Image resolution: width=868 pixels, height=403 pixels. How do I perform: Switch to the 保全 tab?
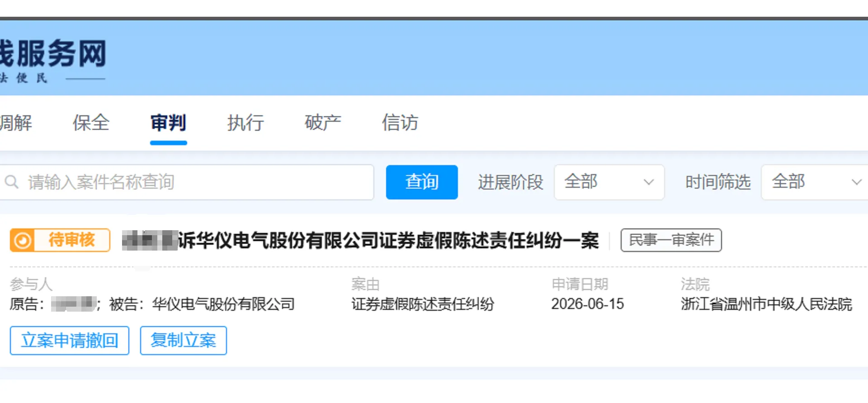coord(91,123)
